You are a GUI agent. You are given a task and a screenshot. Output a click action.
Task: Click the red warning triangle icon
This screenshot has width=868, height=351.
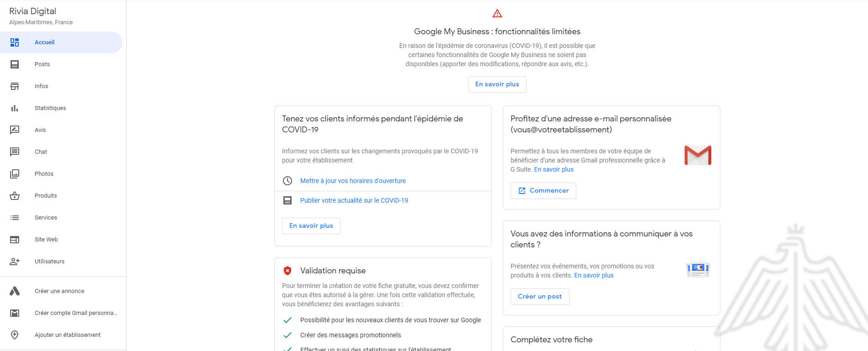tap(497, 13)
